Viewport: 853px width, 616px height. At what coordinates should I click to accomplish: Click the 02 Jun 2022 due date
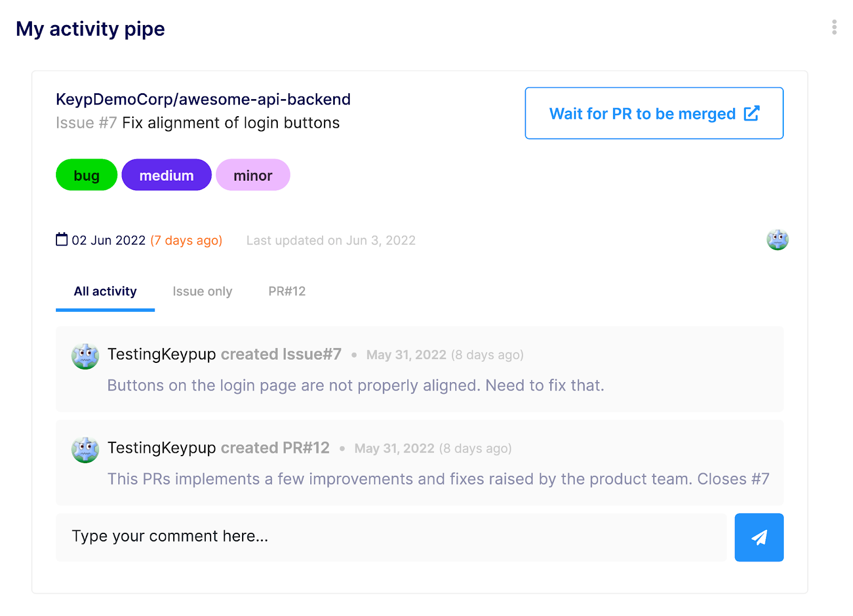pyautogui.click(x=109, y=240)
